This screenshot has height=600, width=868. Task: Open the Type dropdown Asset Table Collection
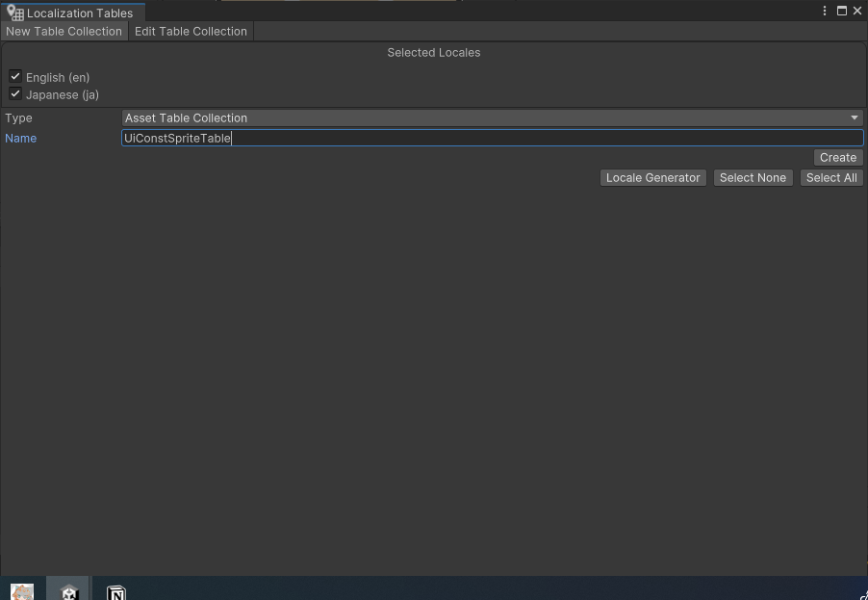pos(492,118)
